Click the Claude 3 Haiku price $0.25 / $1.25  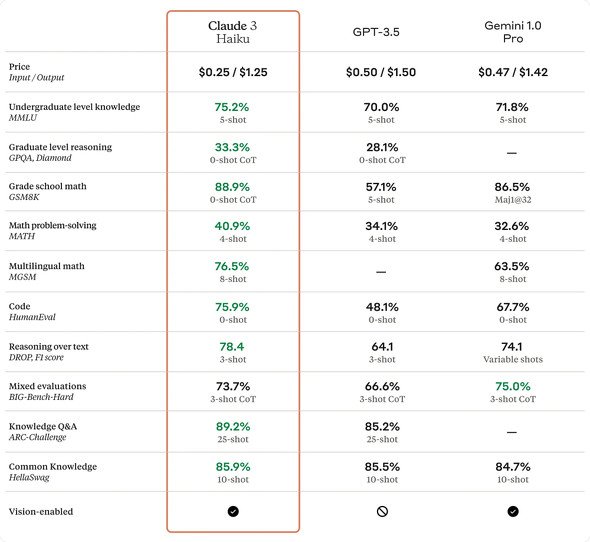(233, 72)
